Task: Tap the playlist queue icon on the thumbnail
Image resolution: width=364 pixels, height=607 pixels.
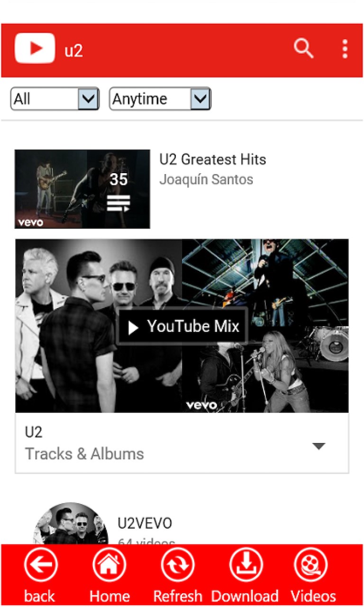Action: (118, 203)
